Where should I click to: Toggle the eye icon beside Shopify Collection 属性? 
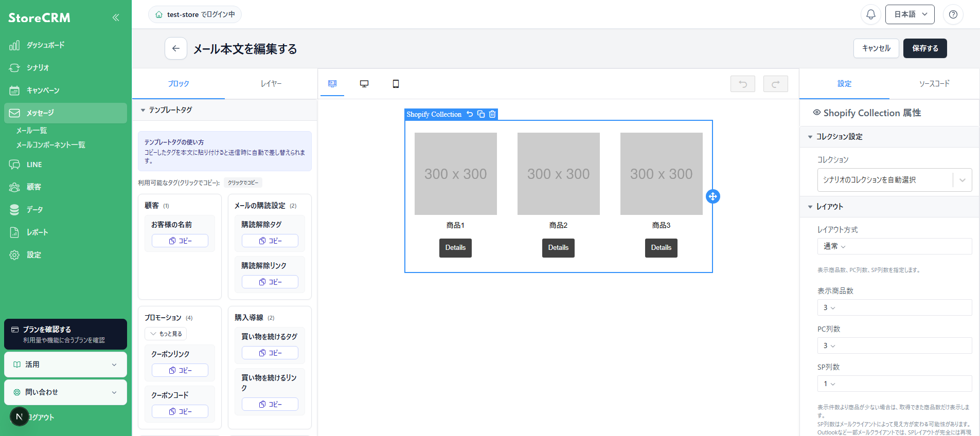(816, 113)
